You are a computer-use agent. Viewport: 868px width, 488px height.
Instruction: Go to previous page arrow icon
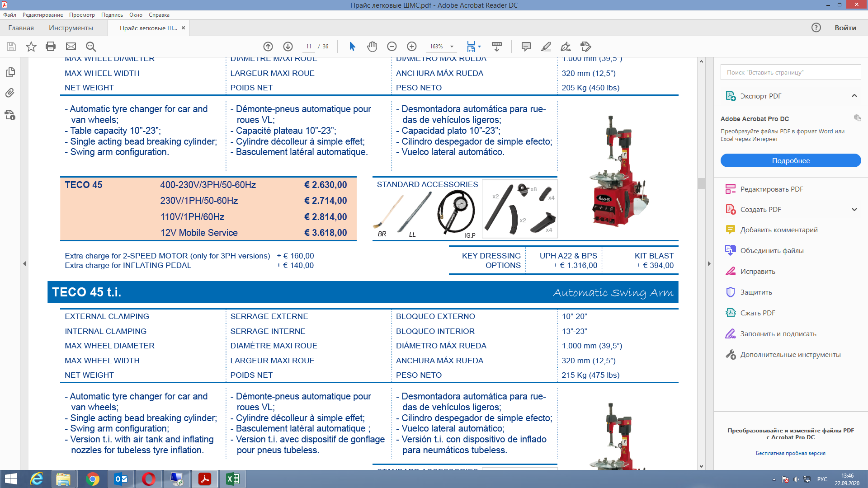point(268,47)
